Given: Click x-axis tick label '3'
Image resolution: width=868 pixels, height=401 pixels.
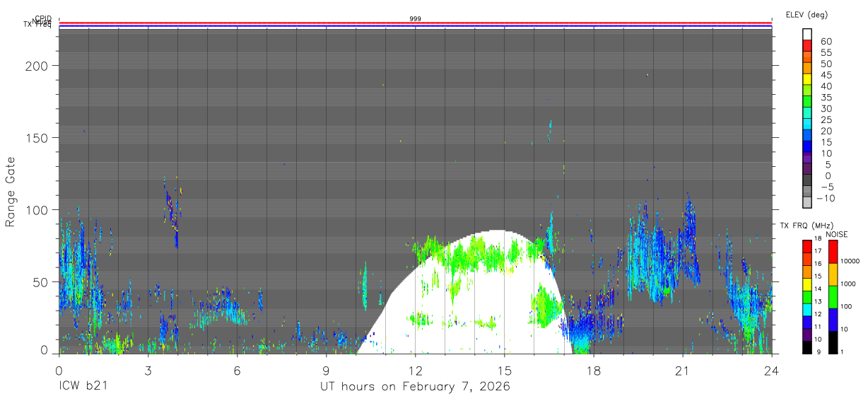Looking at the screenshot, I should tap(148, 370).
